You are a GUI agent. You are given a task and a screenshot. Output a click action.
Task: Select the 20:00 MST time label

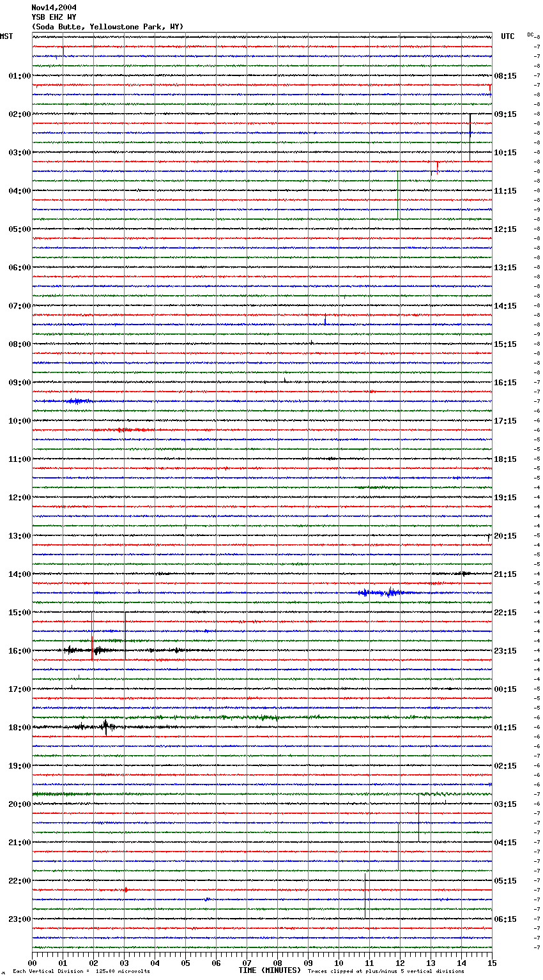(x=20, y=804)
